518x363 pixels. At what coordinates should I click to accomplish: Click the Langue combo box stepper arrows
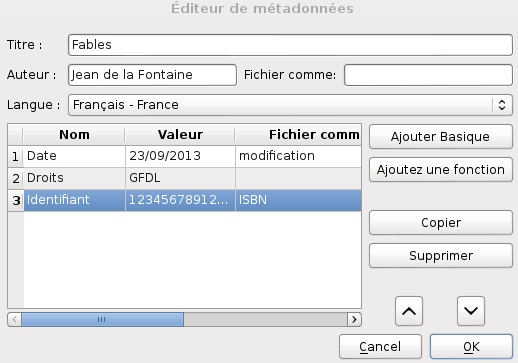[x=502, y=105]
